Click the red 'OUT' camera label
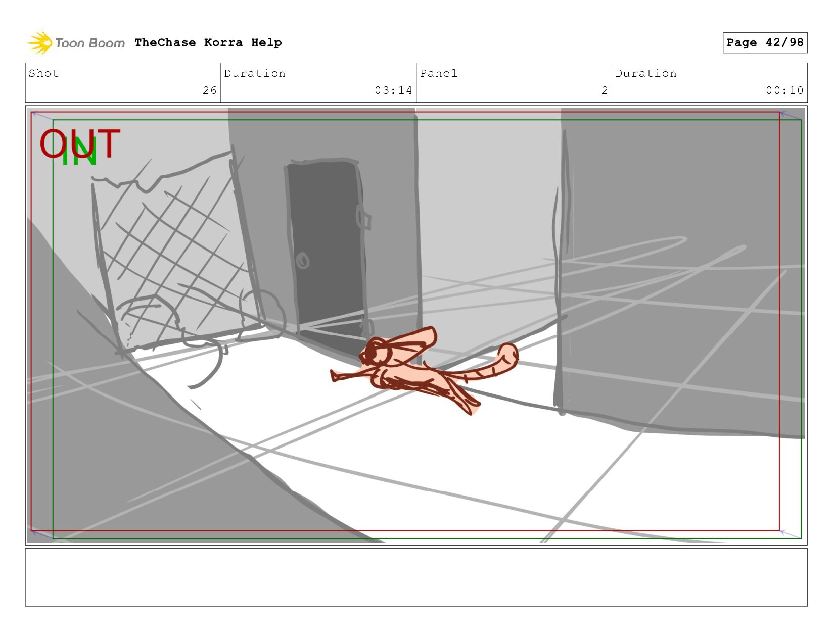Screen dimensions: 834x644 pos(80,143)
